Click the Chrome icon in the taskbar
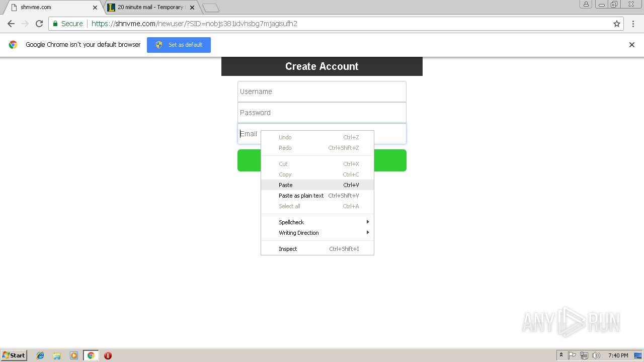The image size is (644, 362). [x=91, y=355]
